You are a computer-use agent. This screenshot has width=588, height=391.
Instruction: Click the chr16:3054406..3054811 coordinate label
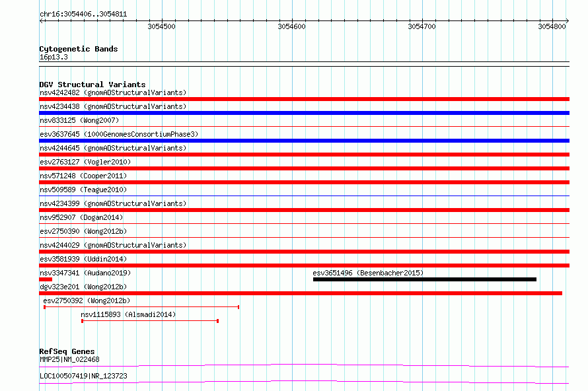(x=83, y=15)
